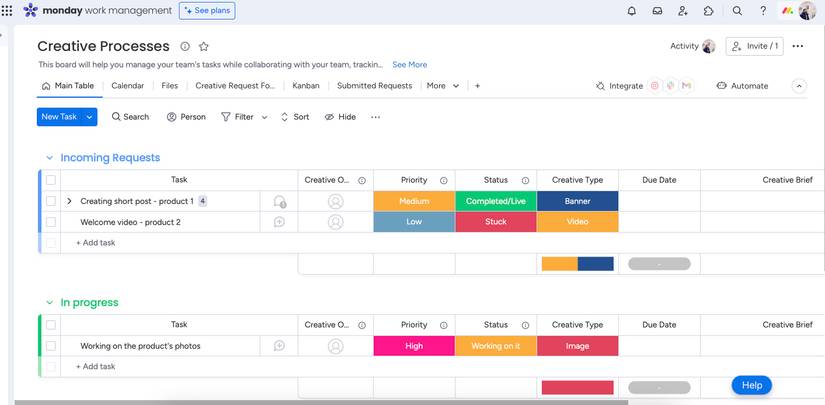Open the apps grid switcher icon
The image size is (825, 405).
pyautogui.click(x=7, y=11)
